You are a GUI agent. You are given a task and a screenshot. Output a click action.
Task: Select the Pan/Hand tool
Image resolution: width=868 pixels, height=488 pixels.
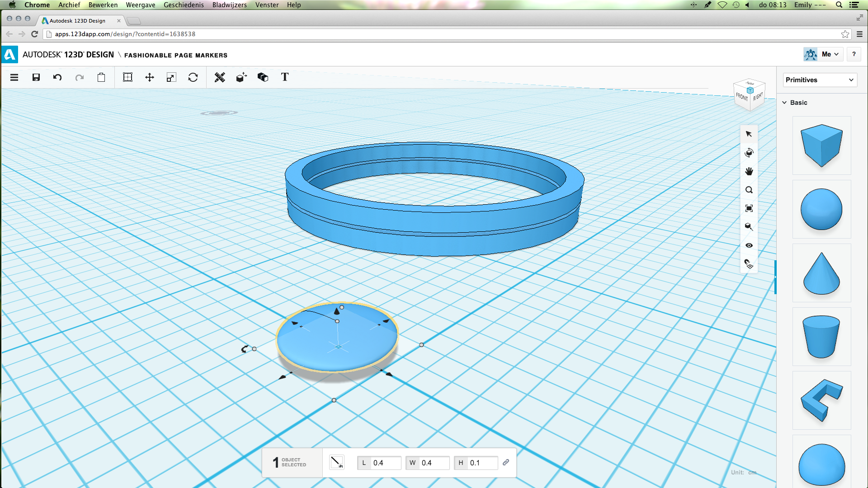click(x=749, y=172)
